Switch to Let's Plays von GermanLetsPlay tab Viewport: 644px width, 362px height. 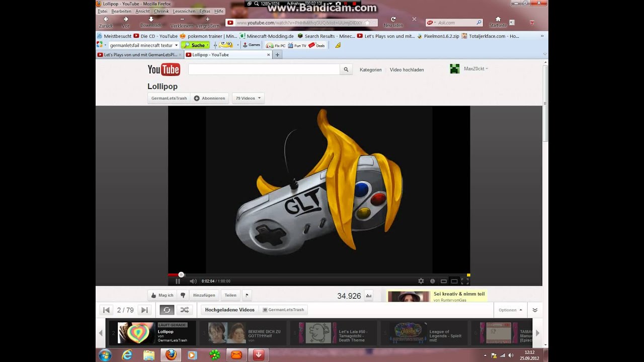[139, 55]
